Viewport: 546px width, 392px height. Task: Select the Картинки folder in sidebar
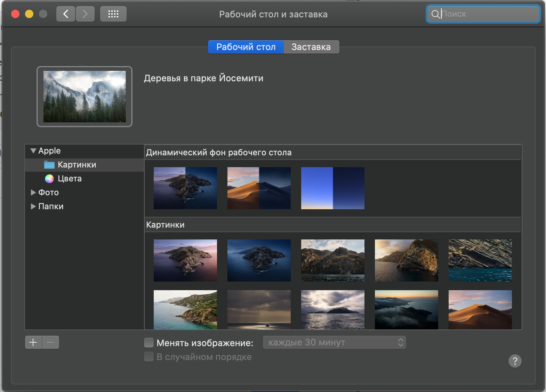click(x=77, y=165)
